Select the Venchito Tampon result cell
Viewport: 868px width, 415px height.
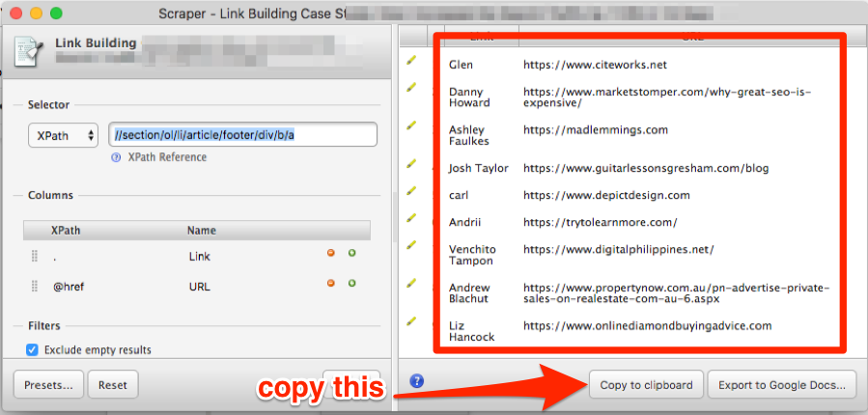click(472, 255)
